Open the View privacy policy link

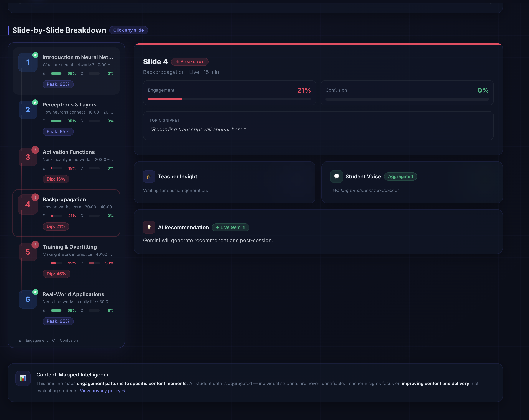[x=103, y=391]
